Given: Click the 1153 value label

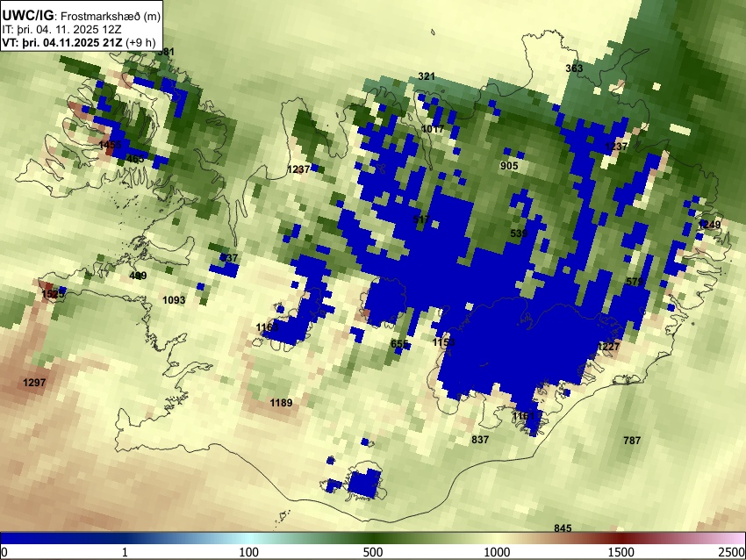Looking at the screenshot, I should [444, 342].
